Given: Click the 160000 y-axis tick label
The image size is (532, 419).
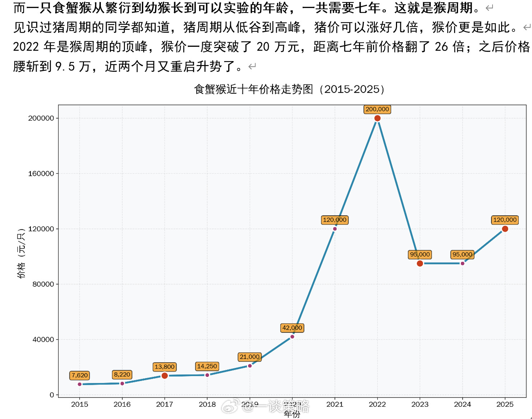Looking at the screenshot, I should (x=41, y=174).
